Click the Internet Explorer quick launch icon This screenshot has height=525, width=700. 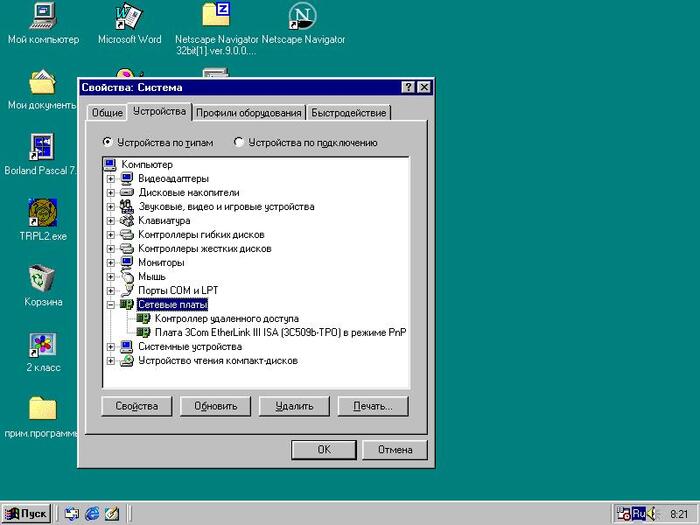coord(92,514)
